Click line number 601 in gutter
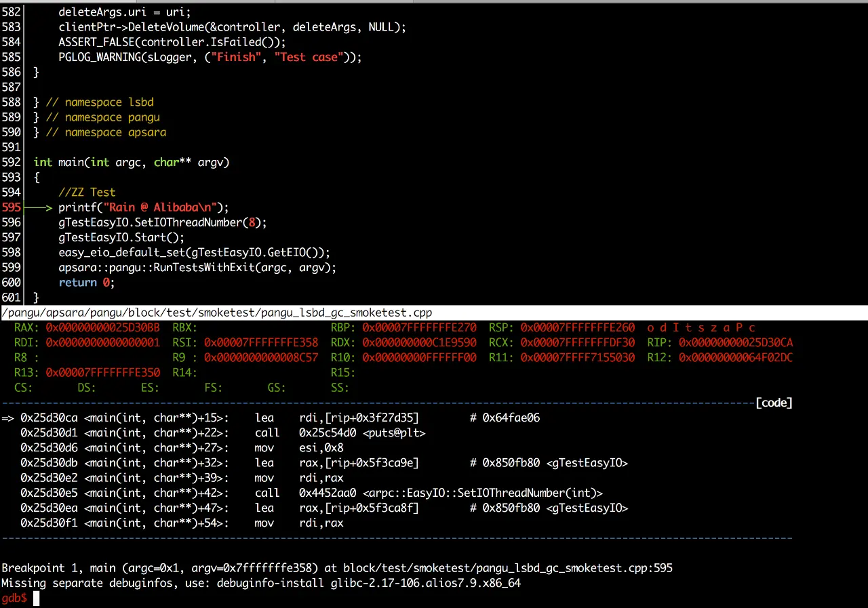The image size is (868, 608). 12,298
